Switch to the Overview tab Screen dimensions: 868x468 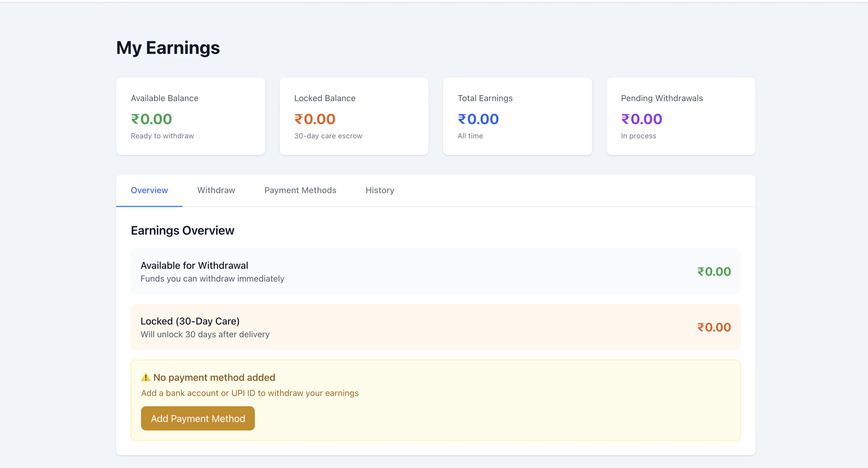click(149, 190)
